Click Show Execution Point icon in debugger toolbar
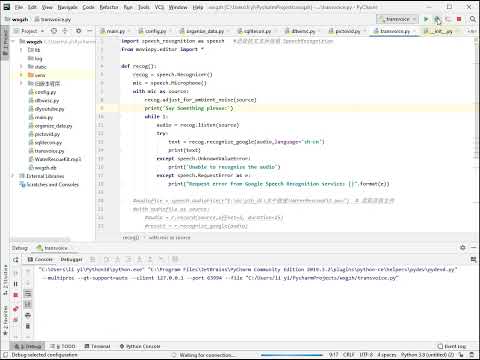Screen dimensions: 480x360 pos(93,259)
